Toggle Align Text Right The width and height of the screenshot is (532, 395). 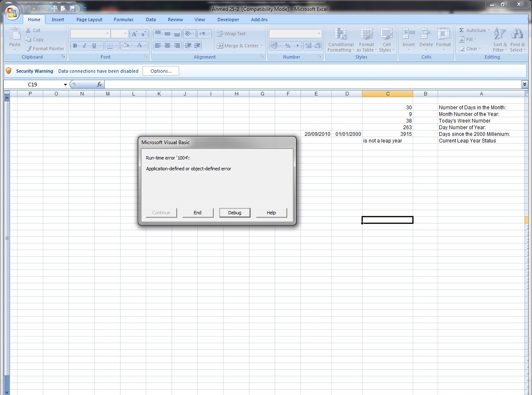click(x=177, y=46)
